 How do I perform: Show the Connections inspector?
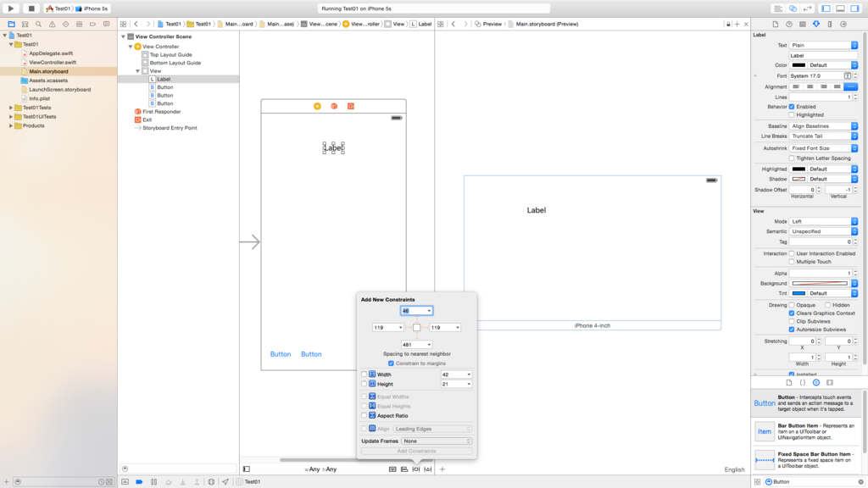(843, 24)
